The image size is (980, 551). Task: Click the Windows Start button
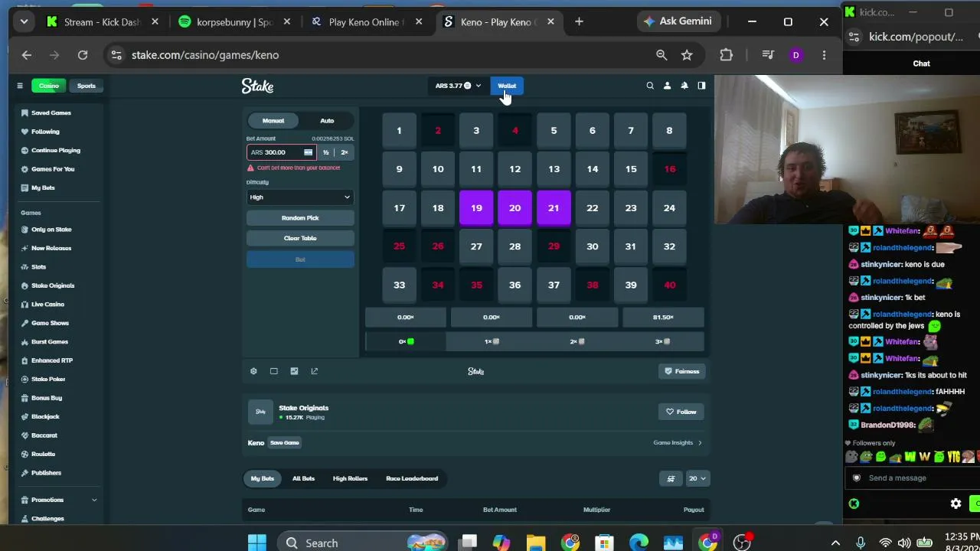tap(257, 543)
